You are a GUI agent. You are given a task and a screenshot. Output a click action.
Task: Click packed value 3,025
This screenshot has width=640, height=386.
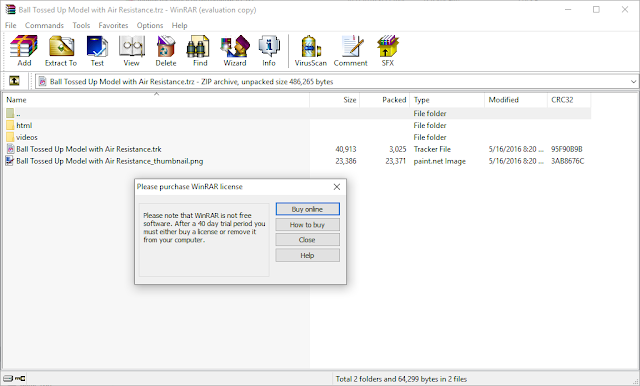(x=398, y=149)
